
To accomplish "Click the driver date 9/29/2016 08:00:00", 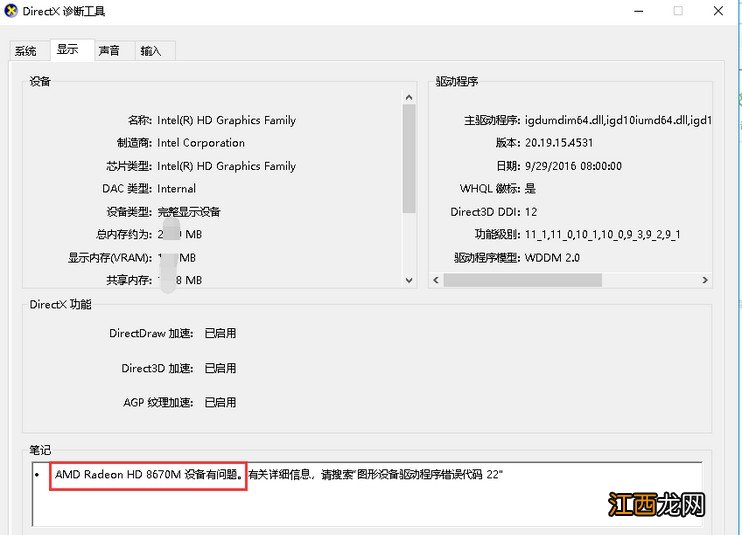I will [x=573, y=166].
